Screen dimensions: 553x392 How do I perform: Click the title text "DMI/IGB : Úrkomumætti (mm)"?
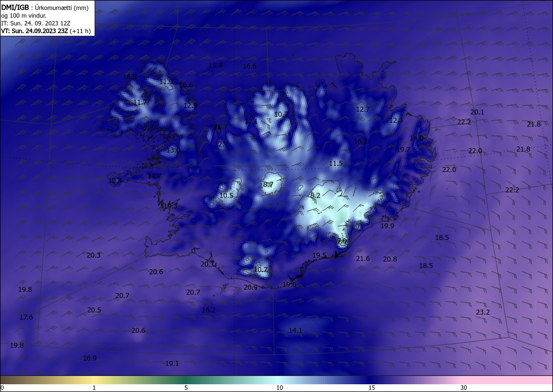45,8
